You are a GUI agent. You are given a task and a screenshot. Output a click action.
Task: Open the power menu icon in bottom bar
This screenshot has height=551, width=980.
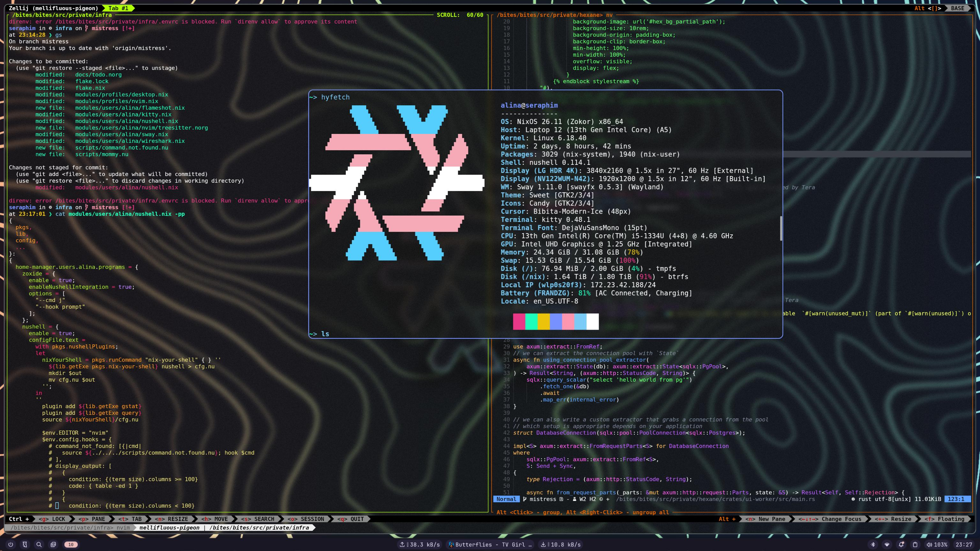(11, 545)
